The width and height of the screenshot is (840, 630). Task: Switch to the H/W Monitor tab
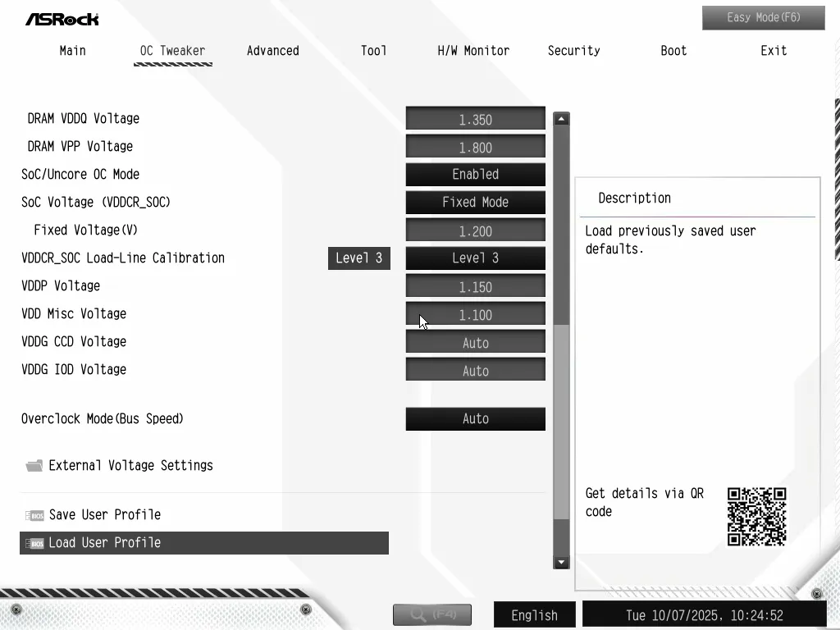coord(473,51)
